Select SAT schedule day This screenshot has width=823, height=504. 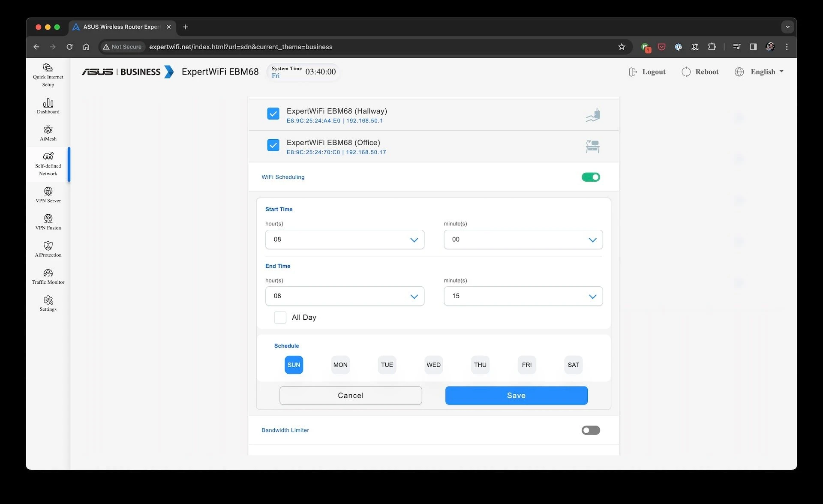coord(574,365)
